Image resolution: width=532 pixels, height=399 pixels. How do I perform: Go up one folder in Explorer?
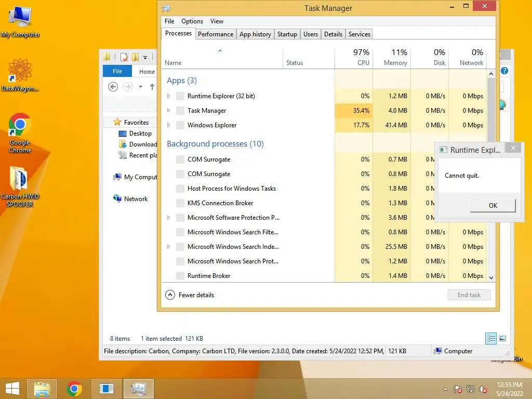pos(152,87)
